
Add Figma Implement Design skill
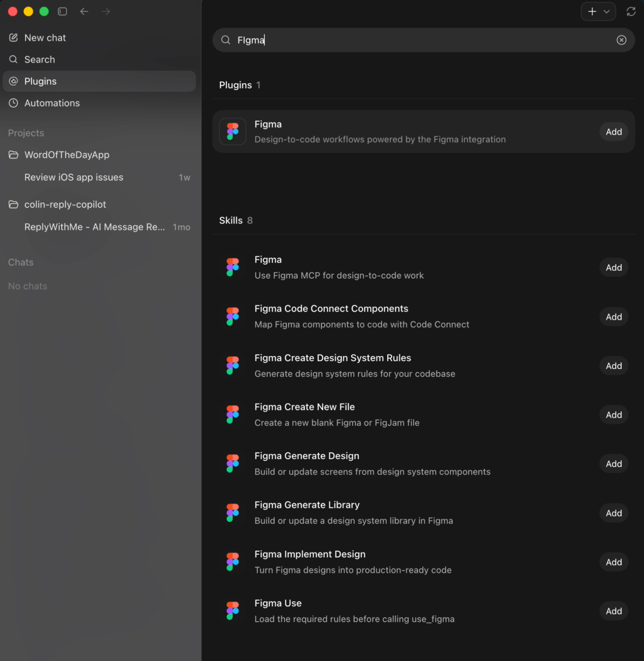tap(614, 562)
